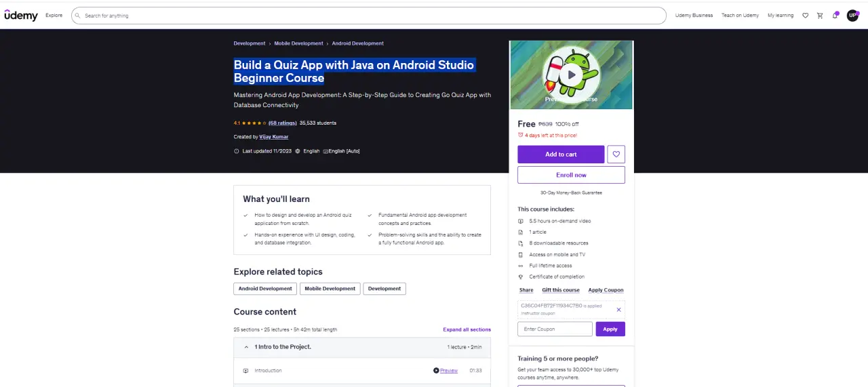The height and width of the screenshot is (387, 868).
Task: Open the 68 ratings link
Action: tap(283, 123)
